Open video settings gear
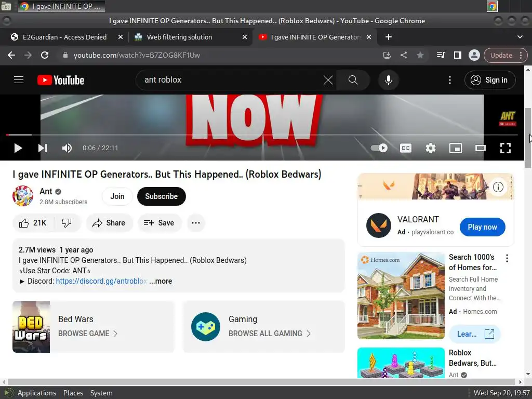 click(431, 148)
